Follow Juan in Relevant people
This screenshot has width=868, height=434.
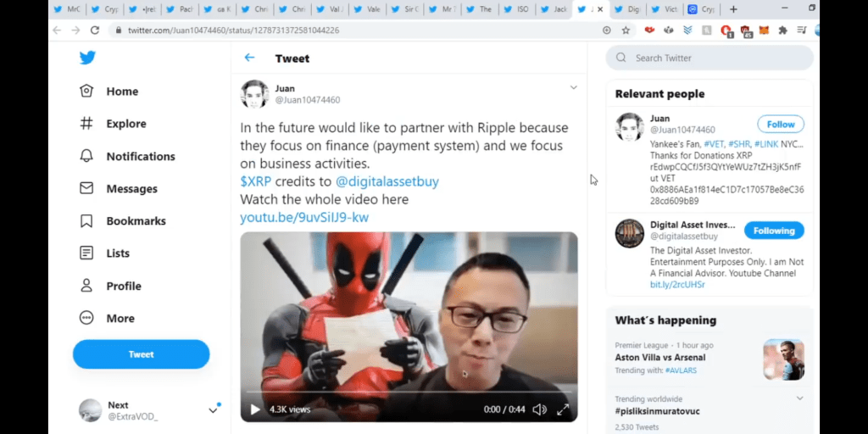780,124
